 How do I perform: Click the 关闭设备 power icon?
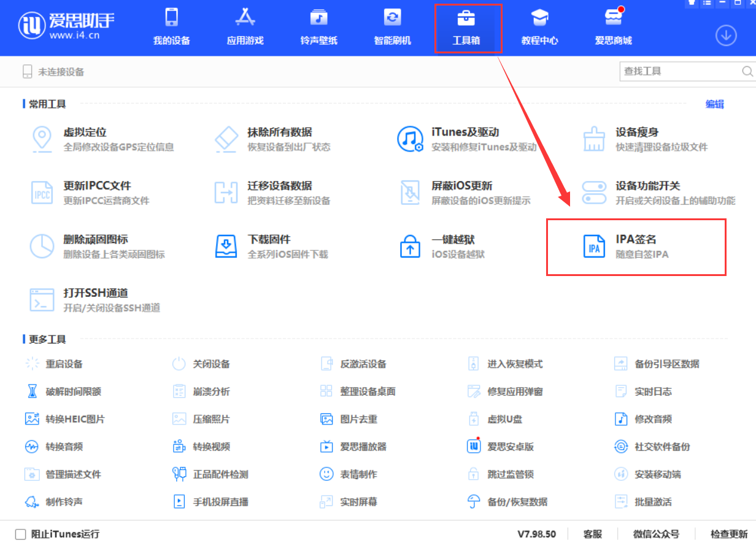coord(179,364)
